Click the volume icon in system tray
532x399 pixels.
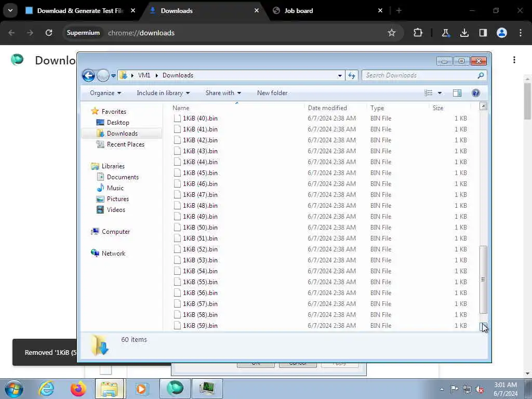coord(480,389)
